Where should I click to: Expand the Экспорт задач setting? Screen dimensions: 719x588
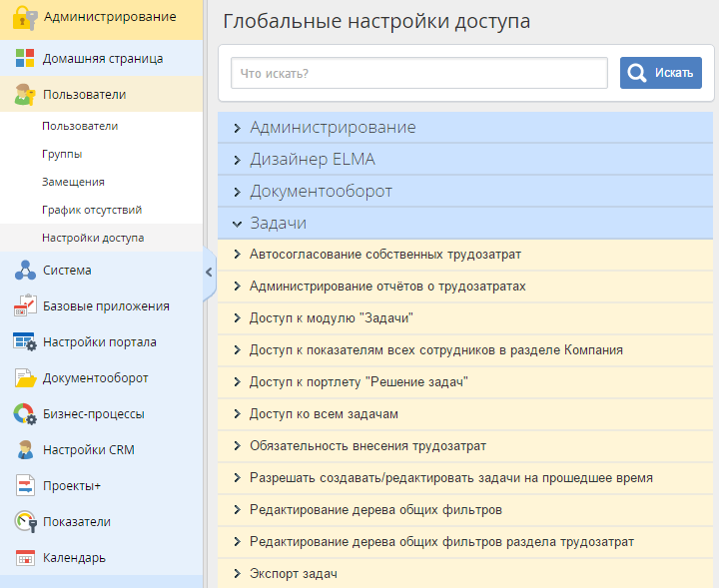point(293,574)
